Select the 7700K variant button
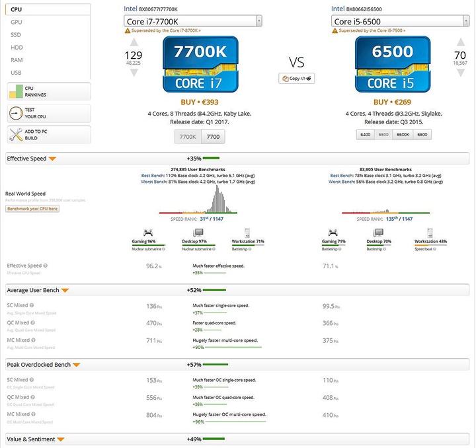Image resolution: width=476 pixels, height=448 pixels. [188, 137]
